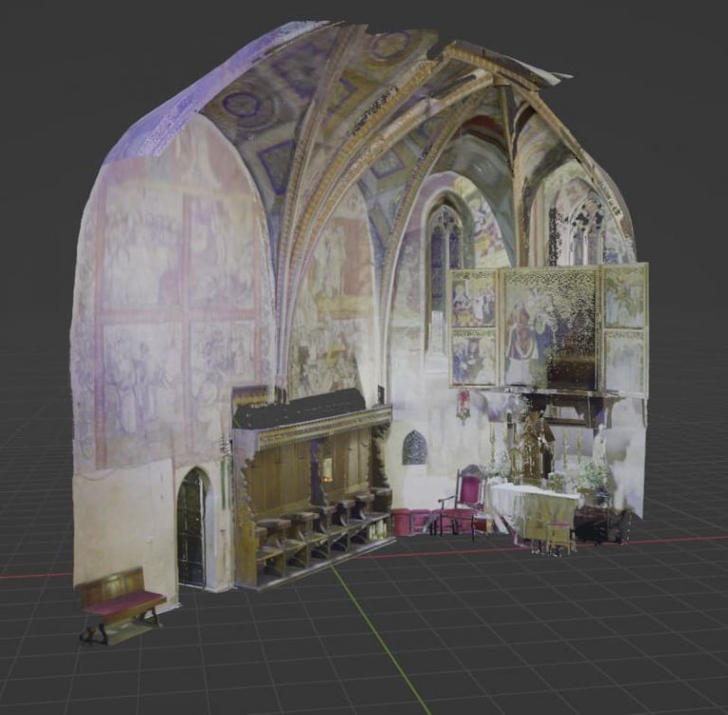Select the arched doorway in the left wall
This screenshot has height=715, width=728.
[191, 526]
